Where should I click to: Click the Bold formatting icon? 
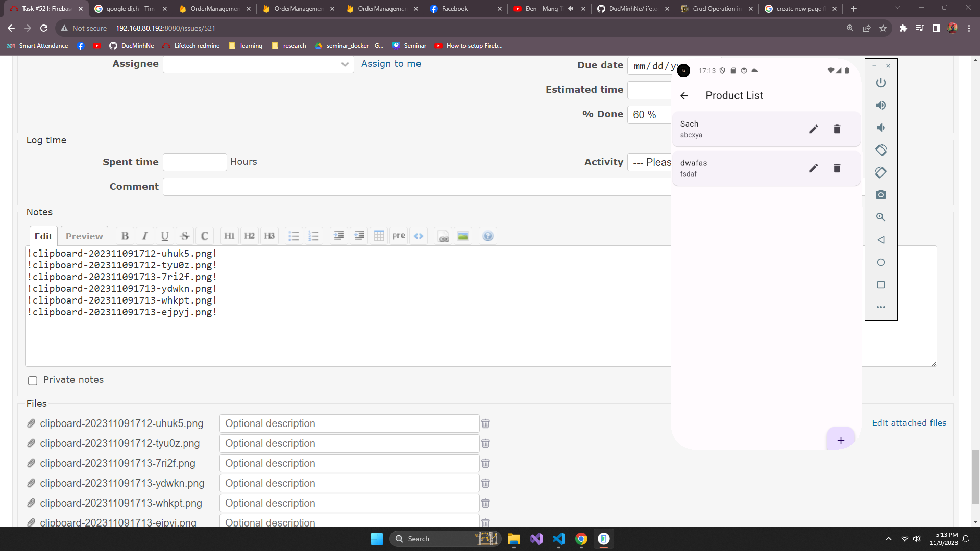(x=125, y=236)
